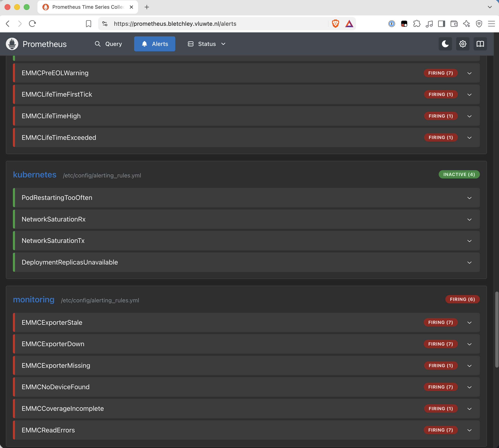Expand NetworkSaturationTx rule
499x448 pixels.
coord(246,241)
